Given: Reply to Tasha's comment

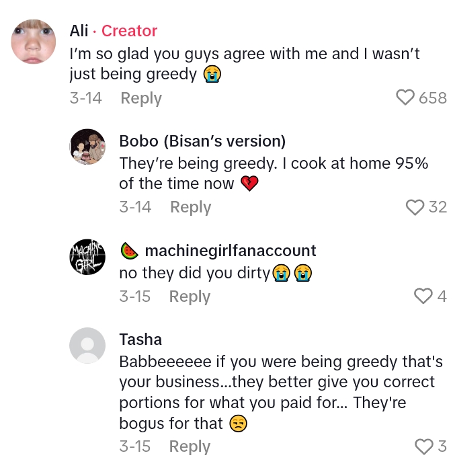Looking at the screenshot, I should point(190,446).
